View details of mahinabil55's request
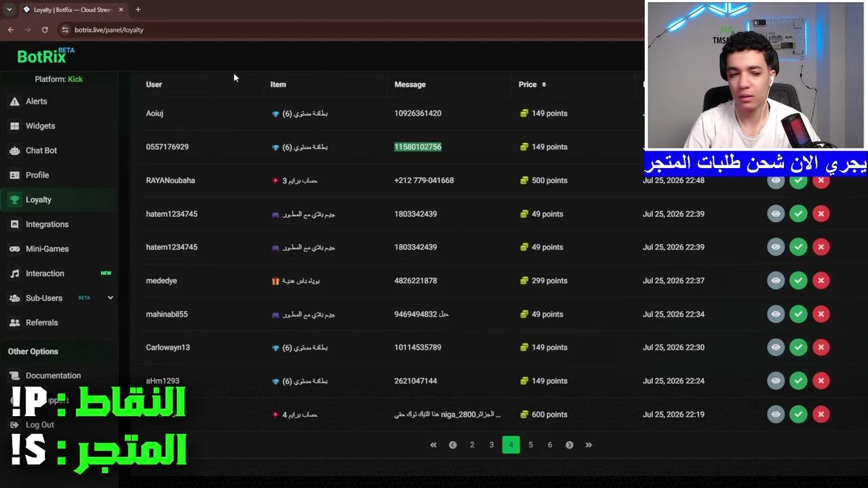Image resolution: width=868 pixels, height=488 pixels. [x=776, y=314]
